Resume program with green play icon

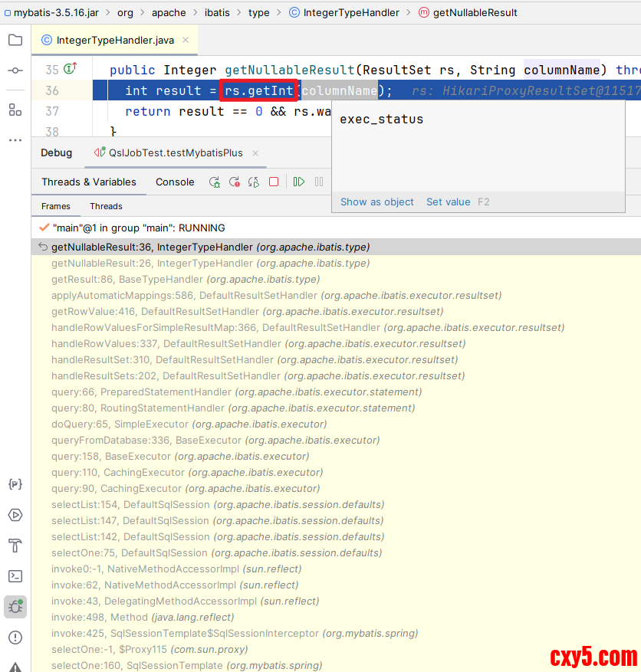(x=299, y=182)
